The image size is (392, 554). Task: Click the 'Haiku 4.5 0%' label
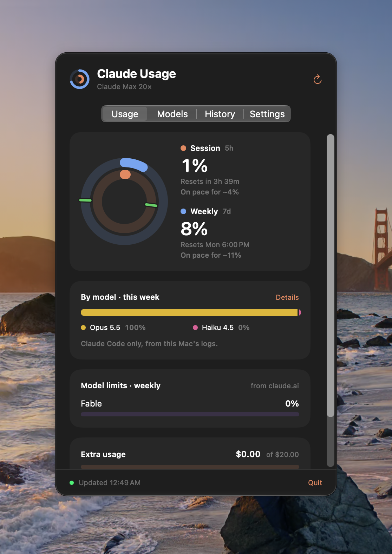point(226,328)
